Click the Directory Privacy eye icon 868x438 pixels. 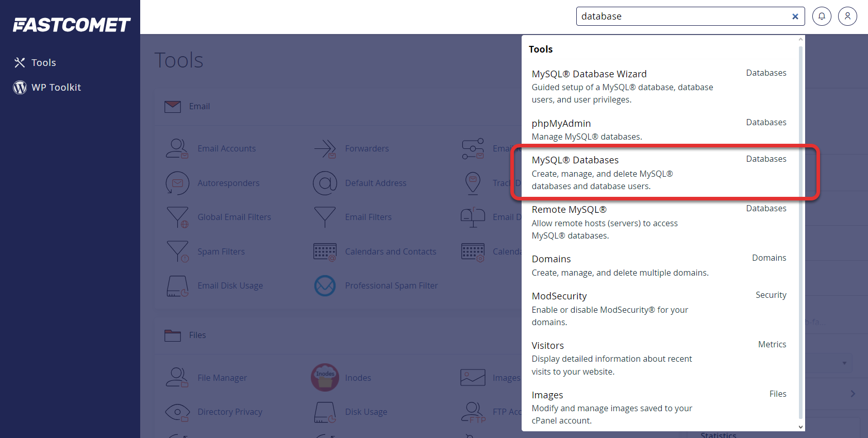coord(177,412)
